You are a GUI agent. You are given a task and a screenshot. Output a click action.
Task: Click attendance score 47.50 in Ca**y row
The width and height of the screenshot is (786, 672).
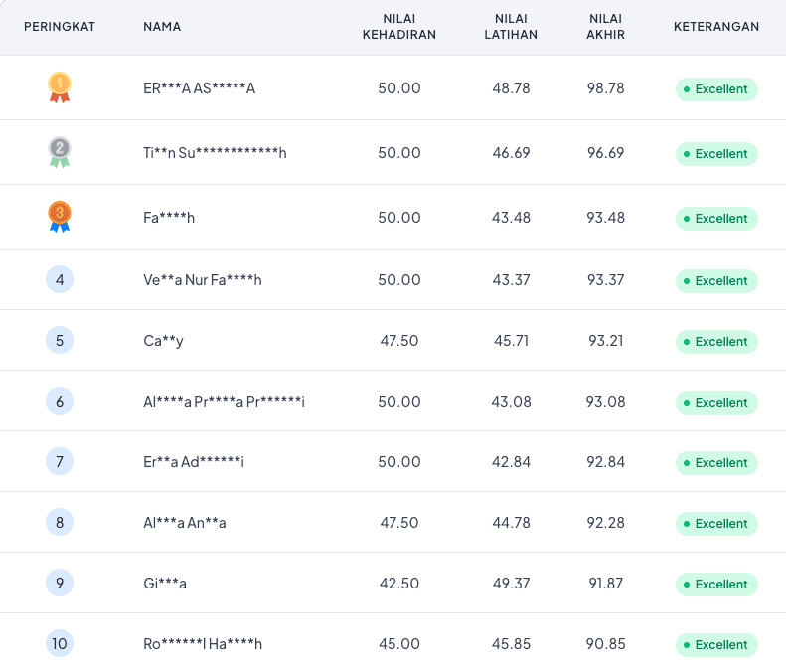[399, 341]
